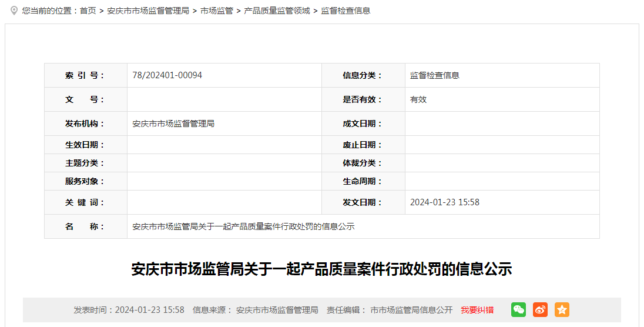Click 信息来源 source in info bar
The height and width of the screenshot is (327, 644).
coord(256,310)
